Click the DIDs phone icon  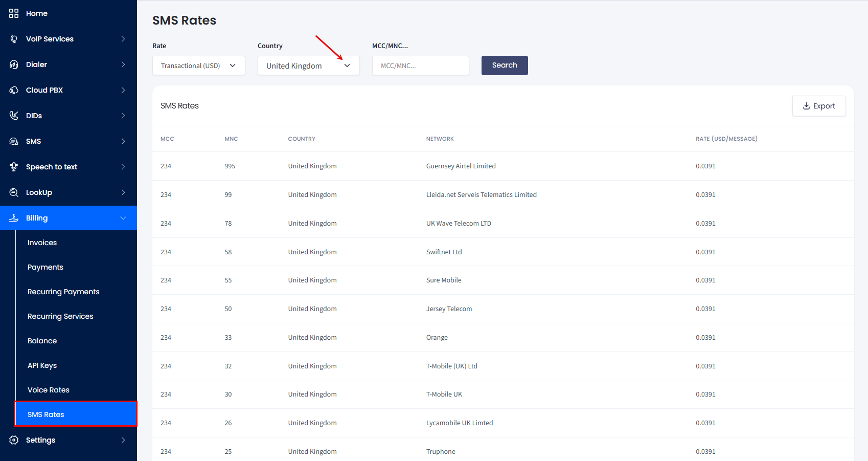(14, 116)
